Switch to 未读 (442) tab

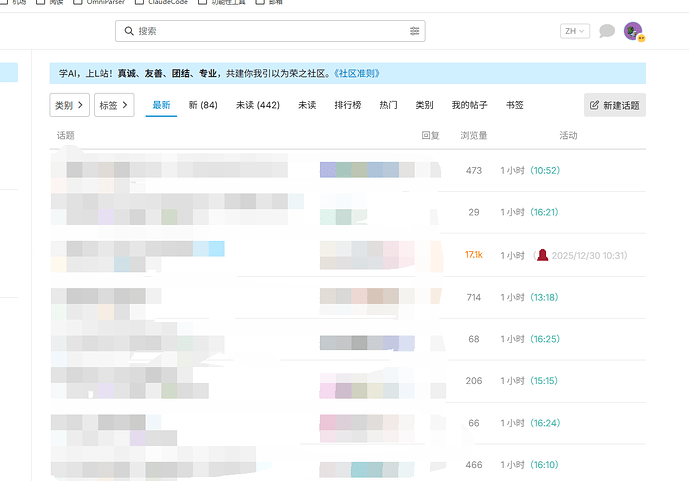258,105
